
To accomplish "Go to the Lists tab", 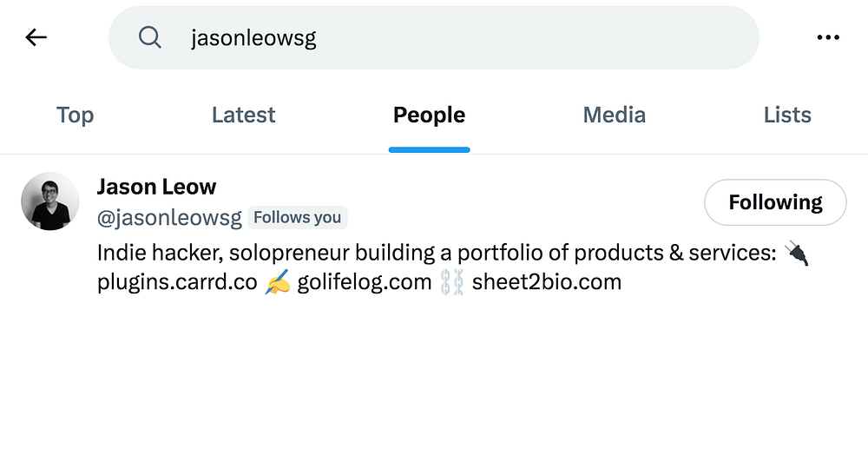I will (x=787, y=115).
